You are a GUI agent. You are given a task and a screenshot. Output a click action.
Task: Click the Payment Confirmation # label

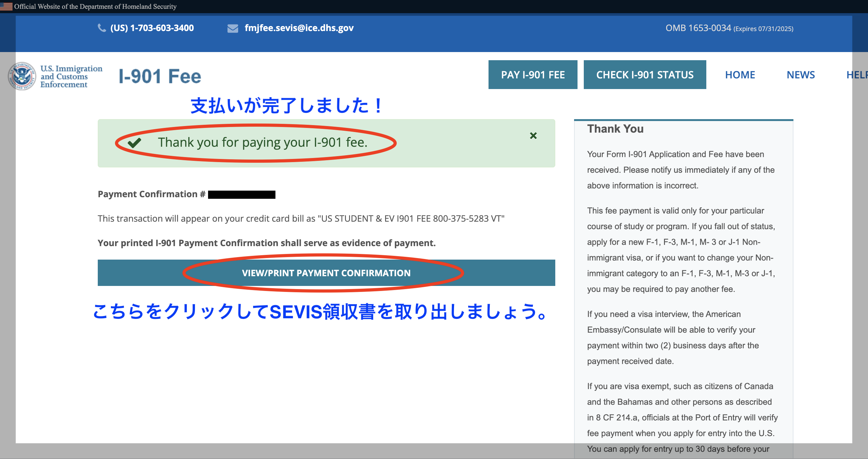click(x=152, y=194)
